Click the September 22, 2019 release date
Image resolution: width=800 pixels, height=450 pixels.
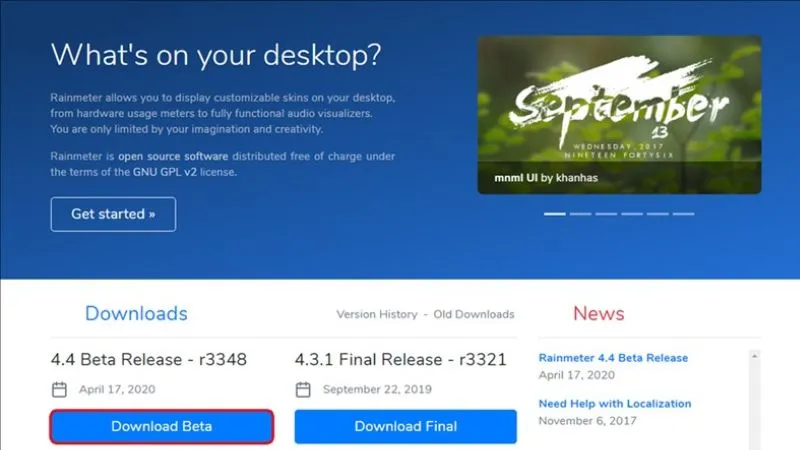[x=377, y=389]
